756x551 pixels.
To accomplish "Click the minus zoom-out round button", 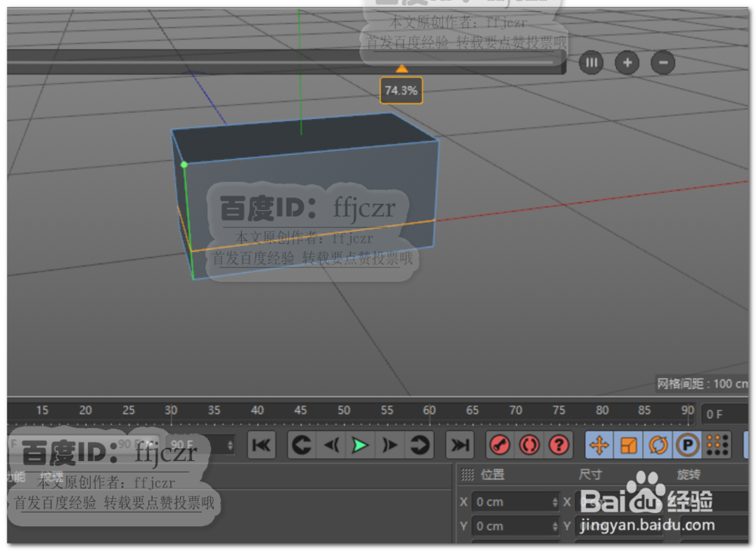I will click(663, 63).
